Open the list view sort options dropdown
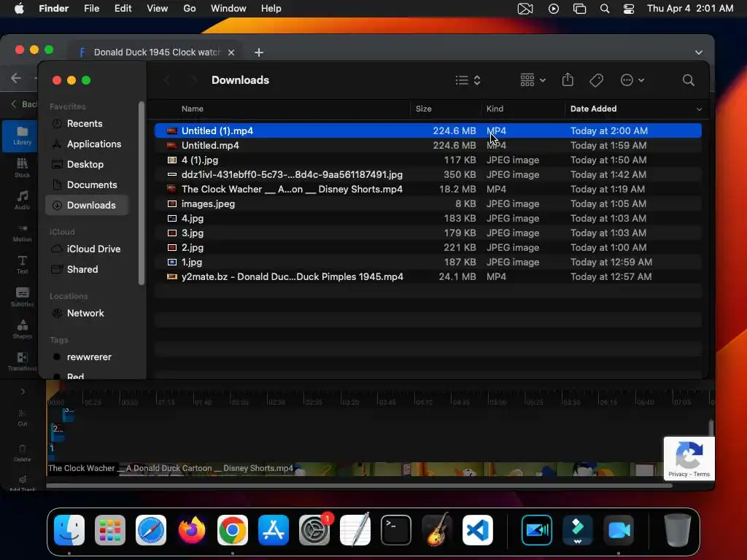This screenshot has width=747, height=560. (x=468, y=80)
